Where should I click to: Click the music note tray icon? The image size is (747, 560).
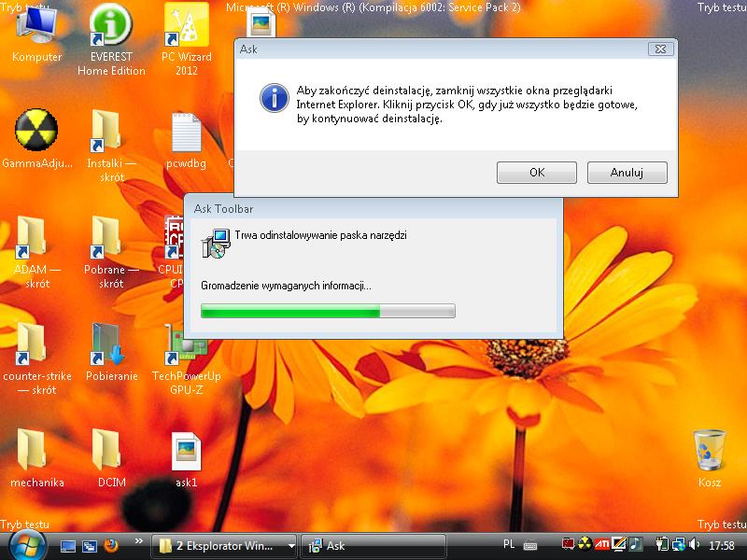tap(635, 544)
